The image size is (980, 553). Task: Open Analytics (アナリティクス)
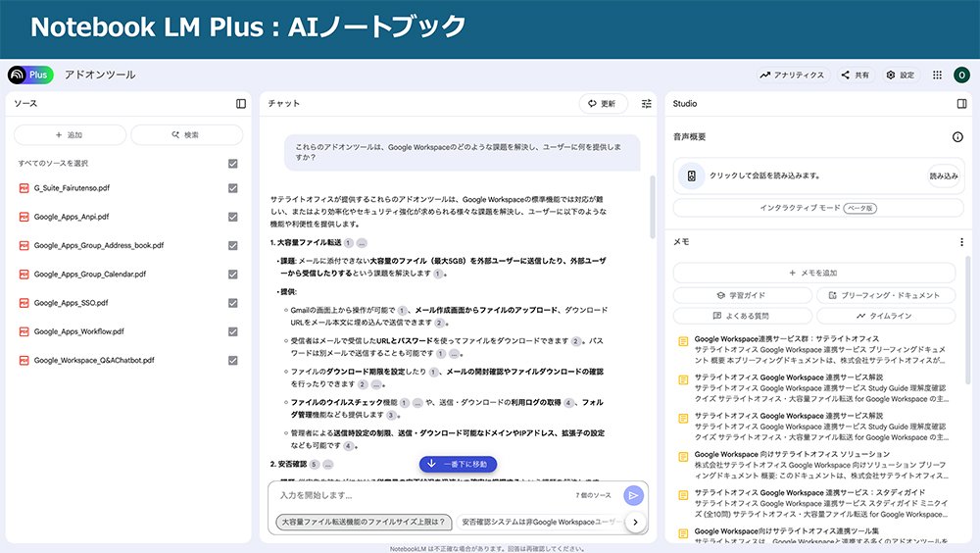(x=793, y=75)
